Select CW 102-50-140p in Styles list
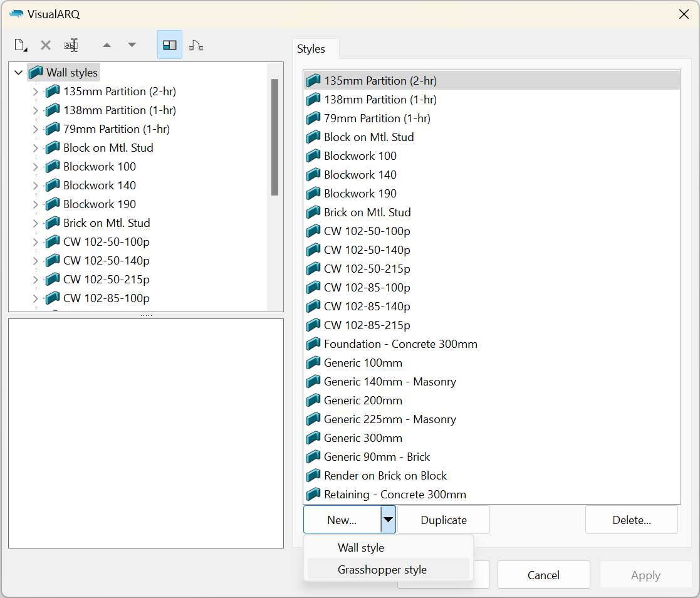Image resolution: width=700 pixels, height=598 pixels. (492, 249)
